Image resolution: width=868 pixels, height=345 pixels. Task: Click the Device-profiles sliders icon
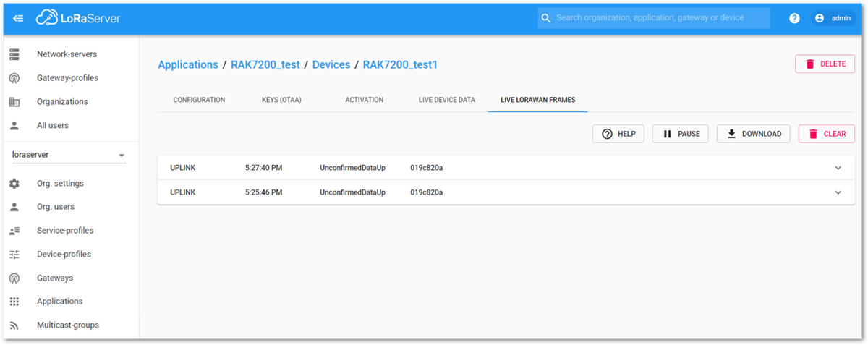click(14, 255)
